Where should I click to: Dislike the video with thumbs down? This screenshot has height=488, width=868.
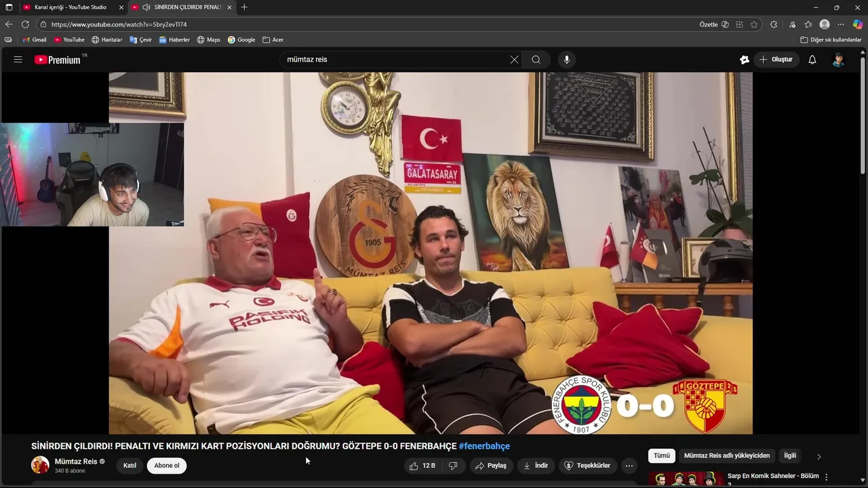point(453,466)
